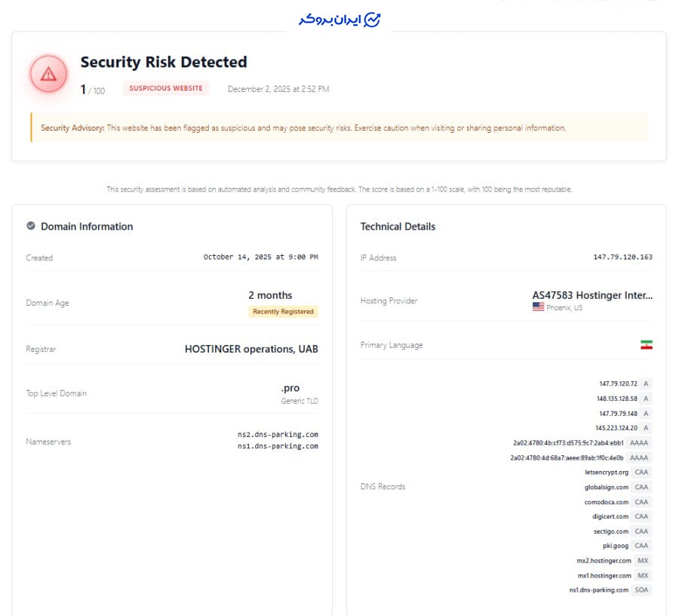Screen dimensions: 679x616
Task: Click the Iran Broker logo at top
Action: click(339, 20)
